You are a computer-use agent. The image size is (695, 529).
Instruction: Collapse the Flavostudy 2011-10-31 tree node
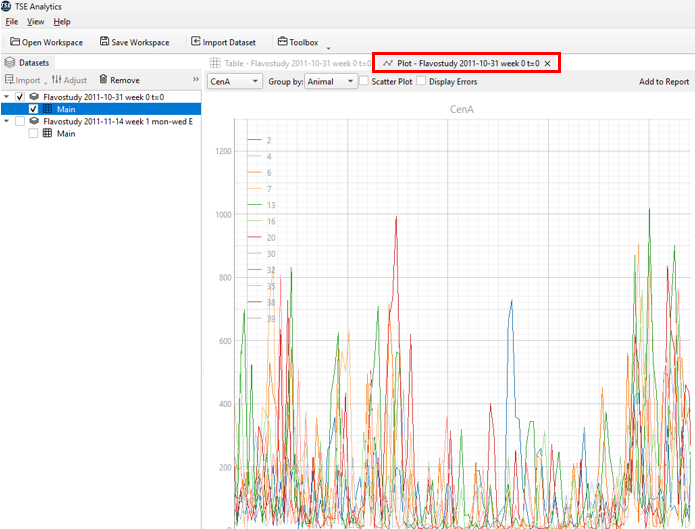[8, 97]
